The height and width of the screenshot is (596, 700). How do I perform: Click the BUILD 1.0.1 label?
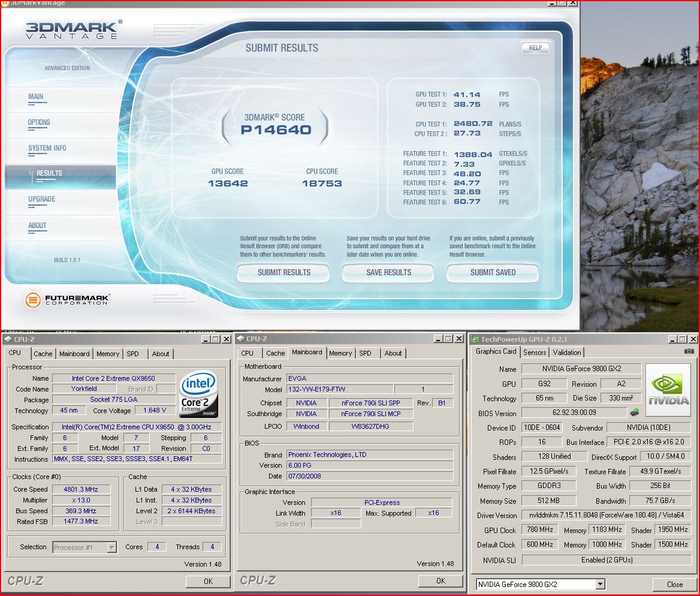point(67,260)
